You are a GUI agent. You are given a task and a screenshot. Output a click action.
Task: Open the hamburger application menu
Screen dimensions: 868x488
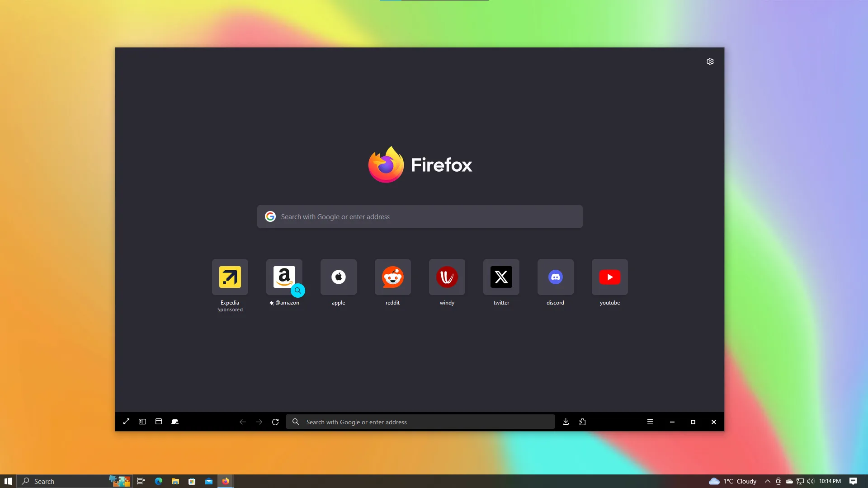pyautogui.click(x=650, y=422)
